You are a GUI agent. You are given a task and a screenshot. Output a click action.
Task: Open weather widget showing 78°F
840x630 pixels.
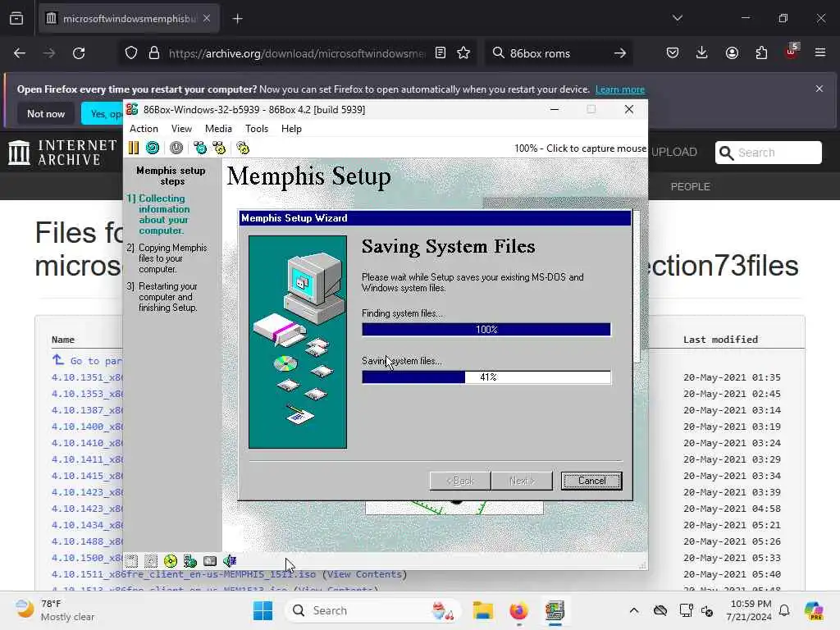(x=55, y=610)
